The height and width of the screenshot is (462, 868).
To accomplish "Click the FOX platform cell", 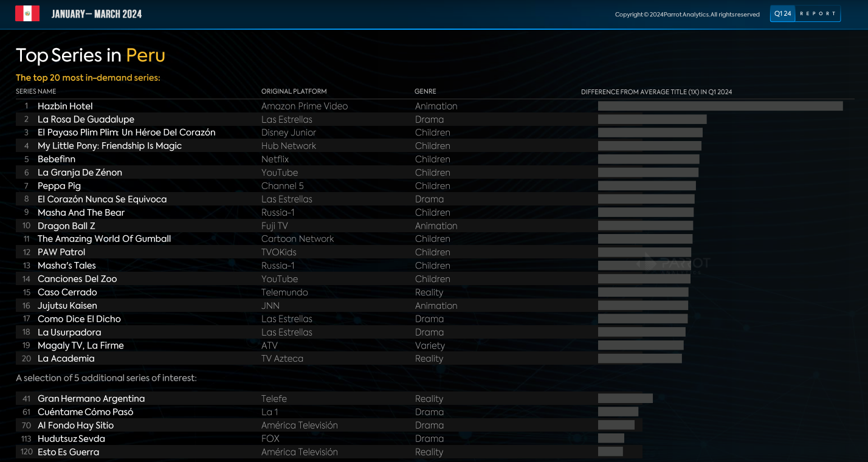I will 270,439.
